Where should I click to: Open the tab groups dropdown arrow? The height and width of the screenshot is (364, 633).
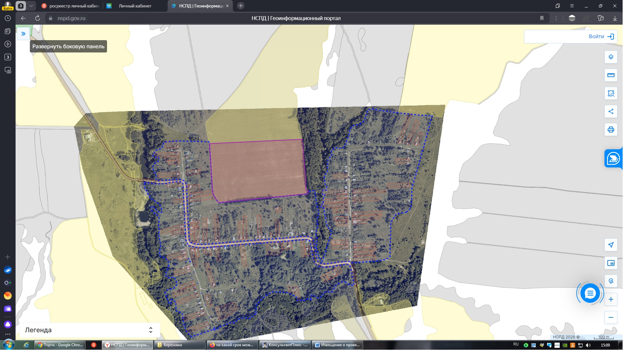pos(31,6)
